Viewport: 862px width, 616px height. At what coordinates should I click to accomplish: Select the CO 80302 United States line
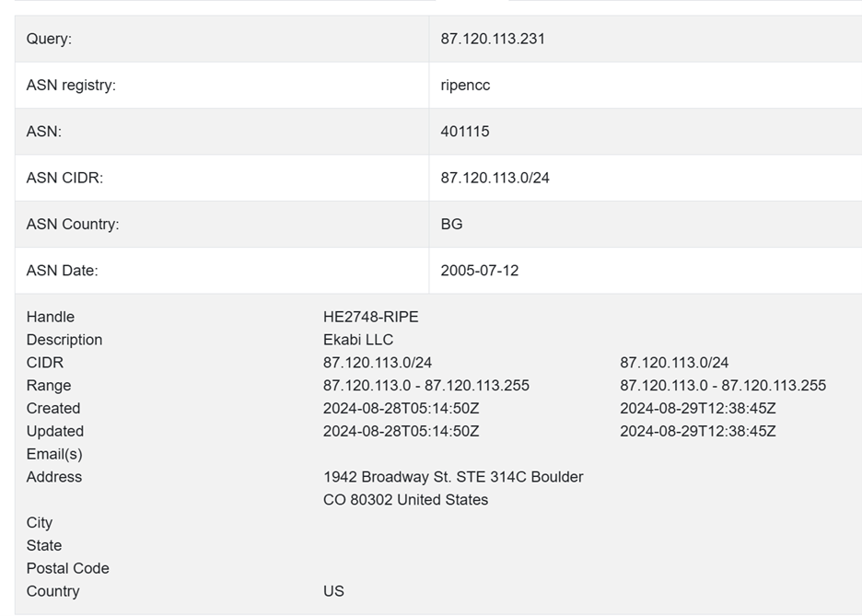coord(405,500)
